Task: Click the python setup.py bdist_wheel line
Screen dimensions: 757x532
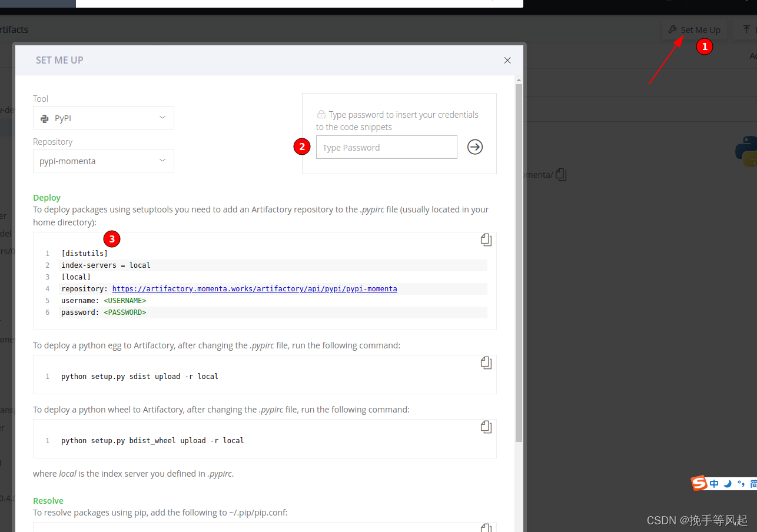Action: [x=152, y=440]
